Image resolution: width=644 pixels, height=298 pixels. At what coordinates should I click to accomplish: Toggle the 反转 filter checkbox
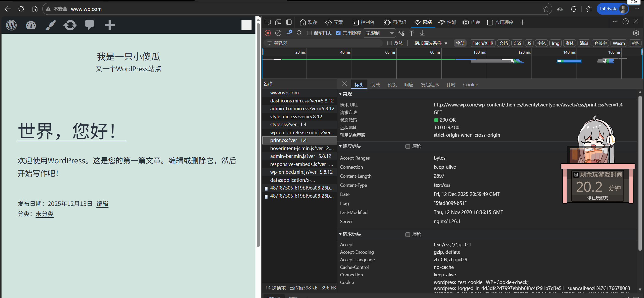(390, 43)
